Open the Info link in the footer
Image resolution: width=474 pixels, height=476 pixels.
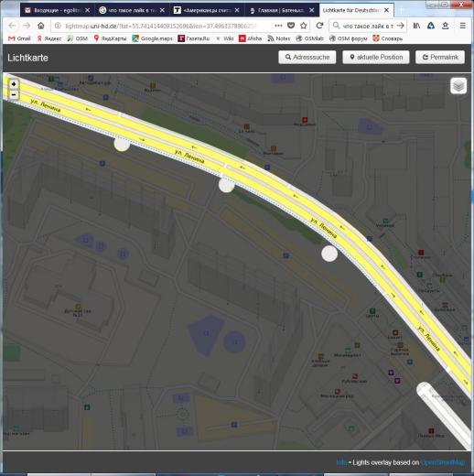point(341,462)
